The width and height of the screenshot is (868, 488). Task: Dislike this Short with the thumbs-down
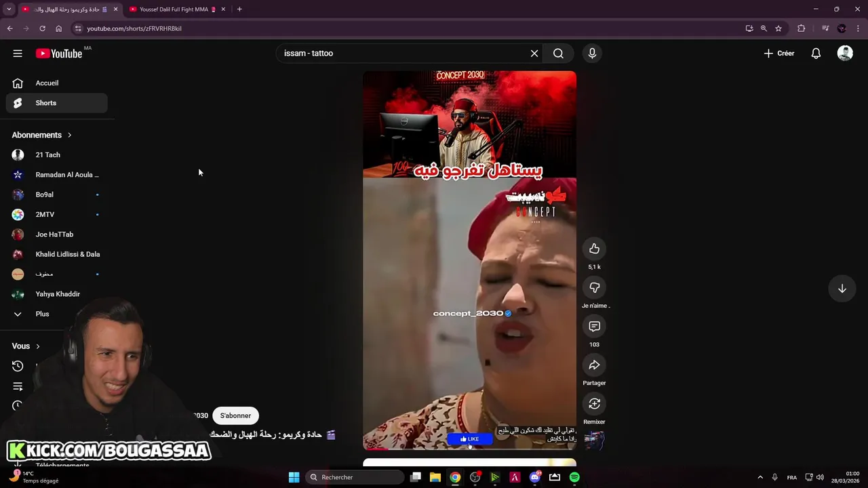594,287
